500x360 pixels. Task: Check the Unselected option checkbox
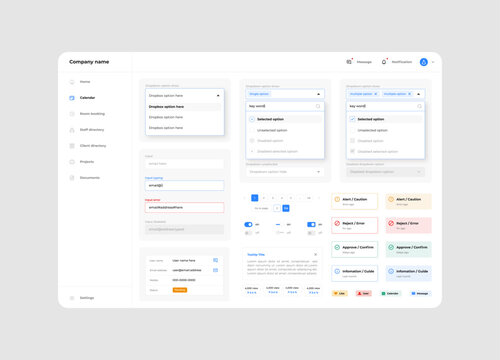point(352,130)
